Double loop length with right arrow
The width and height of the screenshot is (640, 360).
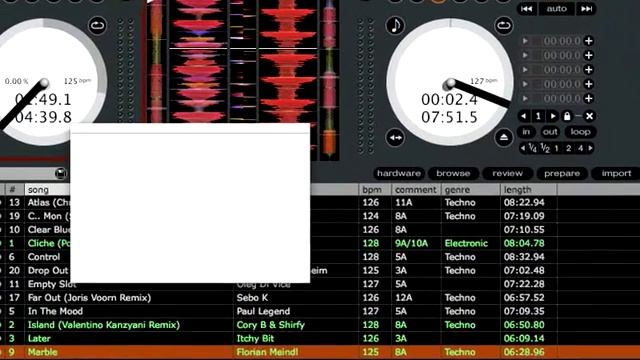(x=590, y=148)
